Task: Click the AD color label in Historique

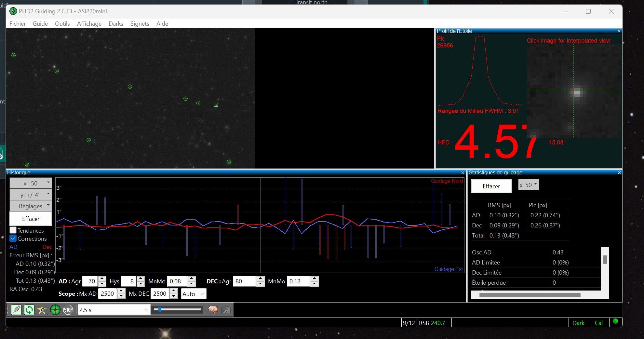Action: (x=13, y=247)
